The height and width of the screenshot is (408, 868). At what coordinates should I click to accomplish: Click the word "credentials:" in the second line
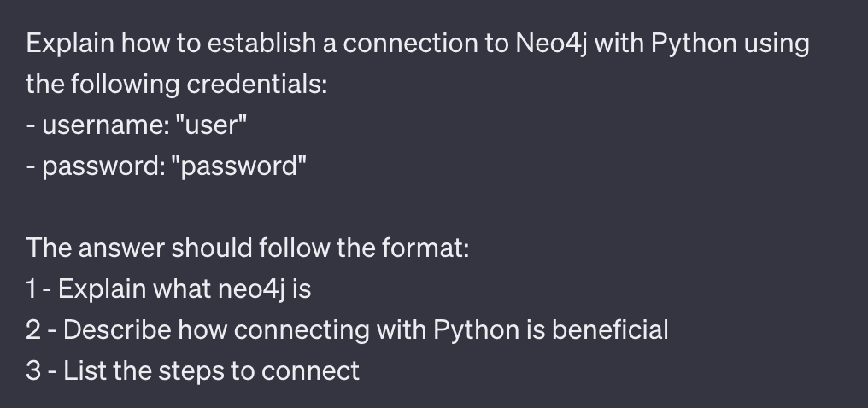257,84
